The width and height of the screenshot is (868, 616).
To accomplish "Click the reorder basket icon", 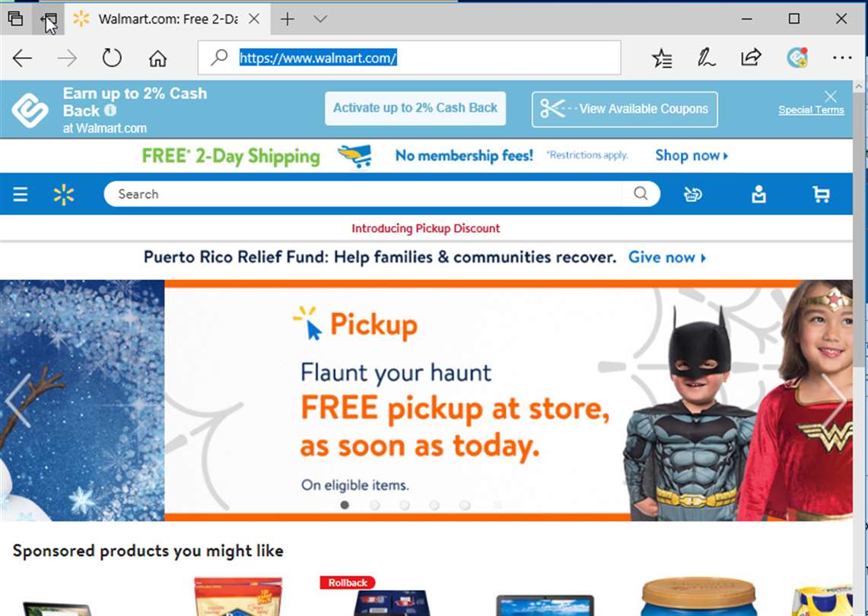I will tap(692, 194).
